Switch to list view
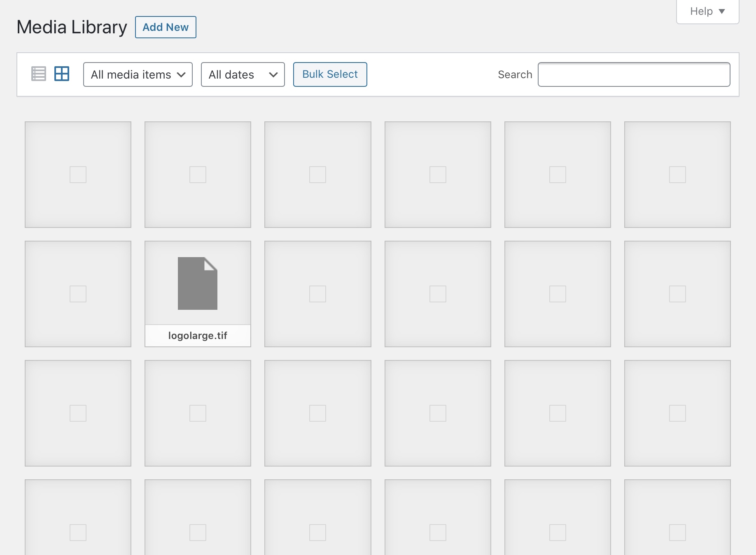 [39, 74]
